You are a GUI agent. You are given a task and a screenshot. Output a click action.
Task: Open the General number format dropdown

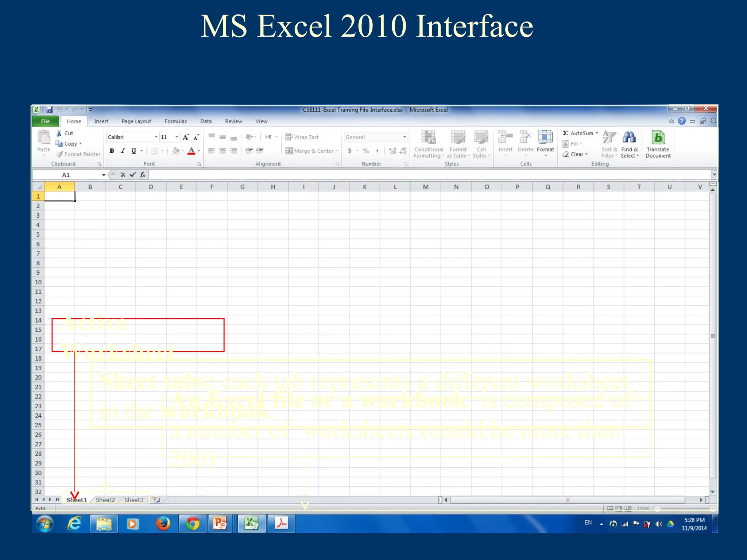(405, 137)
